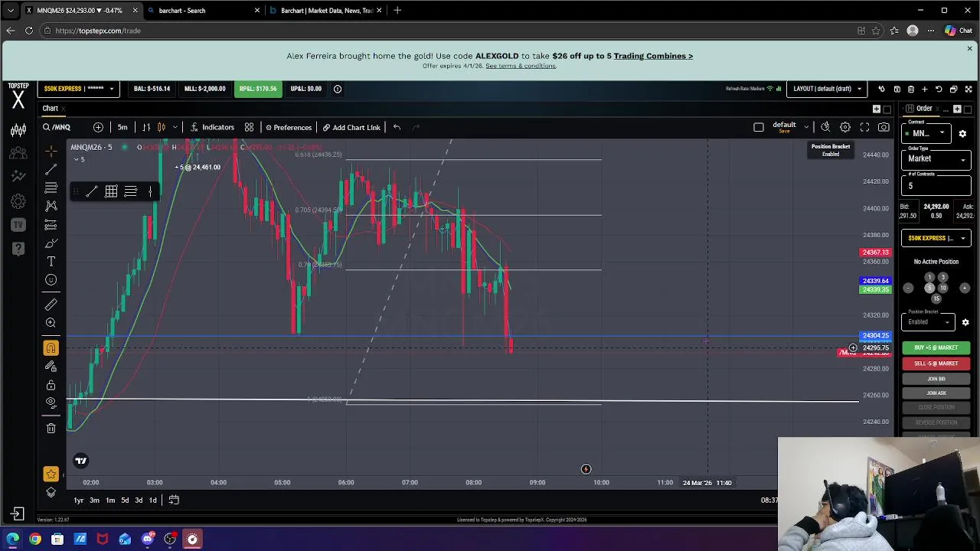Viewport: 980px width, 551px height.
Task: Select the 5d date range
Action: click(x=125, y=500)
